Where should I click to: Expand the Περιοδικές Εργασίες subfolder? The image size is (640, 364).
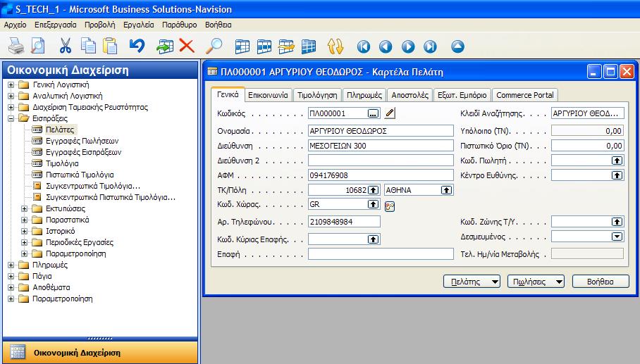click(24, 242)
